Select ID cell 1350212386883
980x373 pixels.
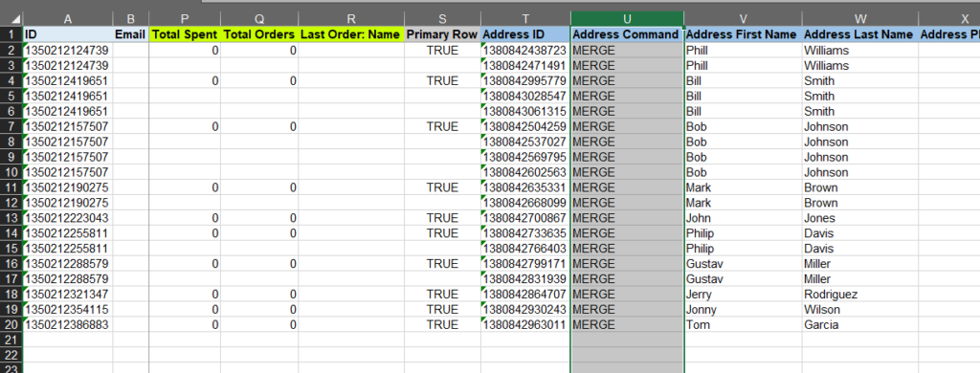pos(68,325)
